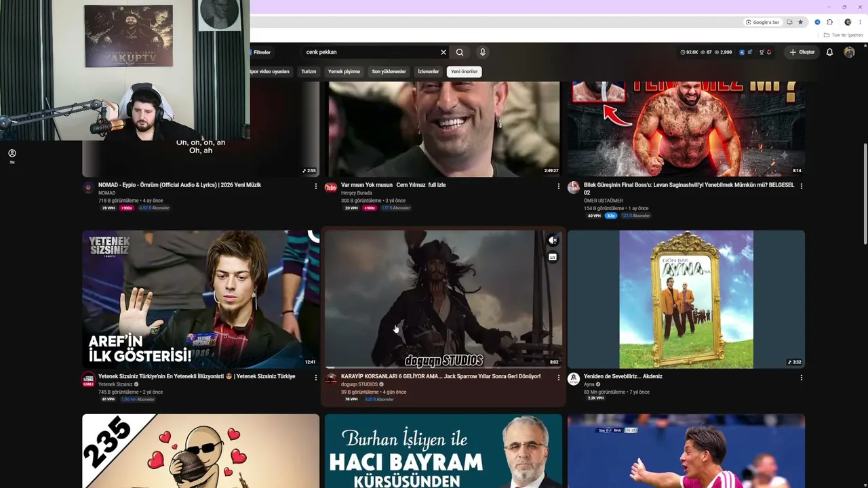This screenshot has height=488, width=868.
Task: Click NOMAD - Eypio - Ömrüm video title
Action: click(180, 185)
